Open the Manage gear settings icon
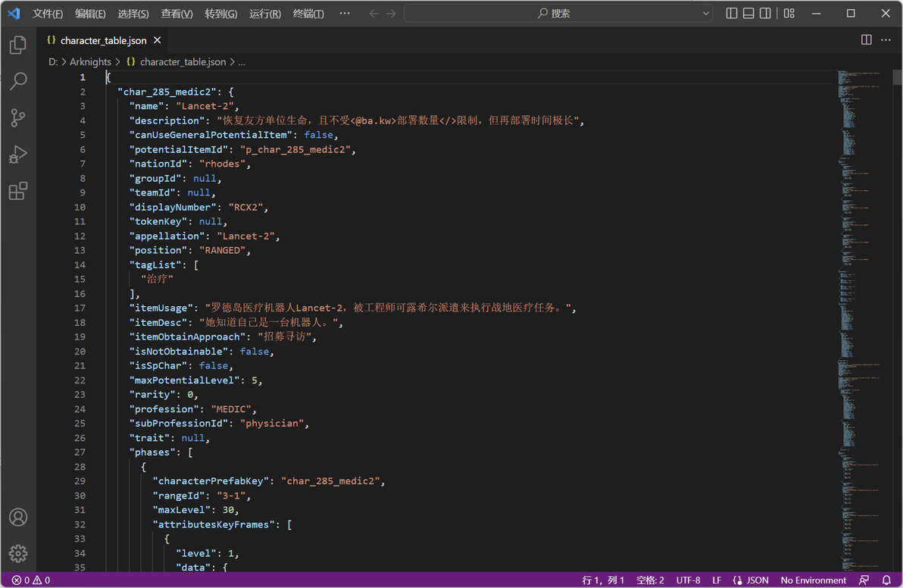This screenshot has height=588, width=903. pyautogui.click(x=18, y=553)
